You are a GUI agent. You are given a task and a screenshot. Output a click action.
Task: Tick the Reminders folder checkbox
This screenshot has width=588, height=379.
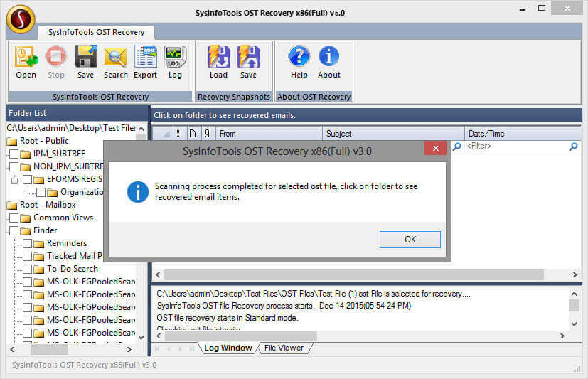[28, 243]
